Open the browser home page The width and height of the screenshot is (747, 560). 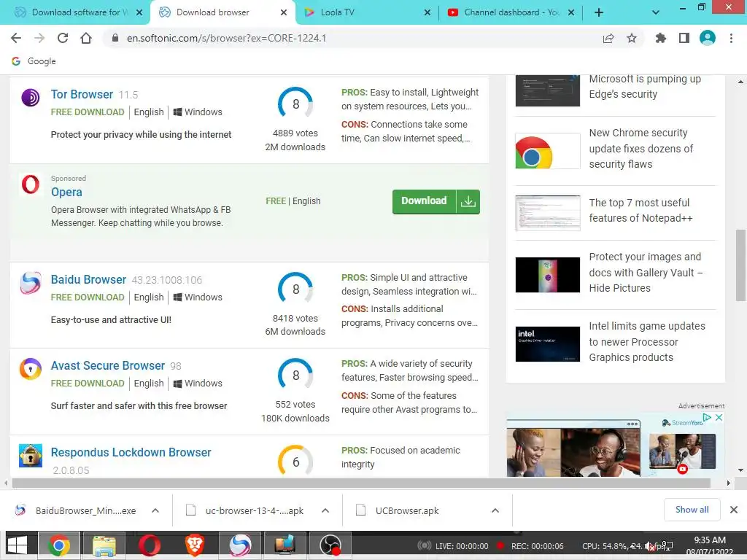pyautogui.click(x=86, y=38)
